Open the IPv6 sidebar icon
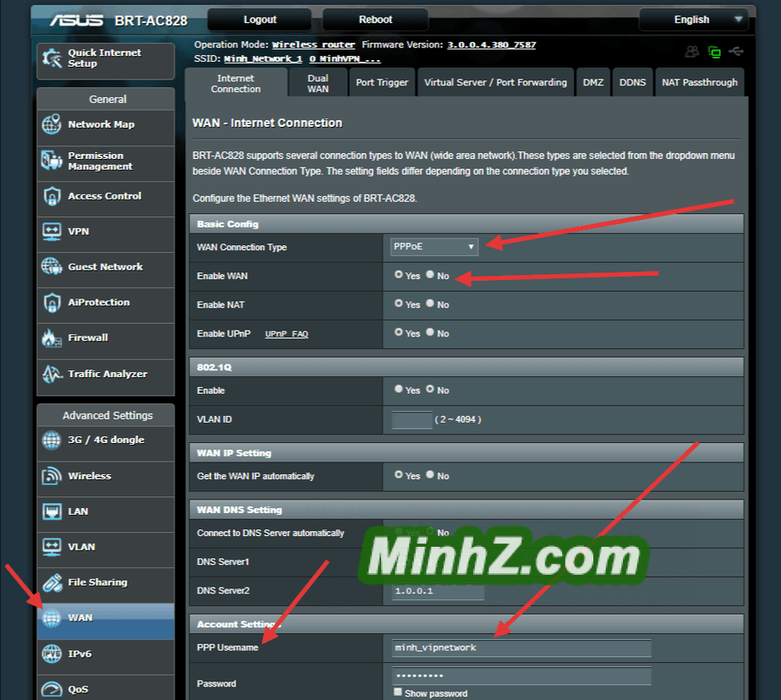 click(52, 654)
